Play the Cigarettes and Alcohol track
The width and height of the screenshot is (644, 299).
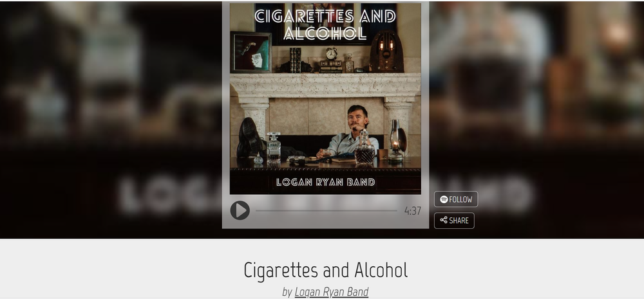240,210
